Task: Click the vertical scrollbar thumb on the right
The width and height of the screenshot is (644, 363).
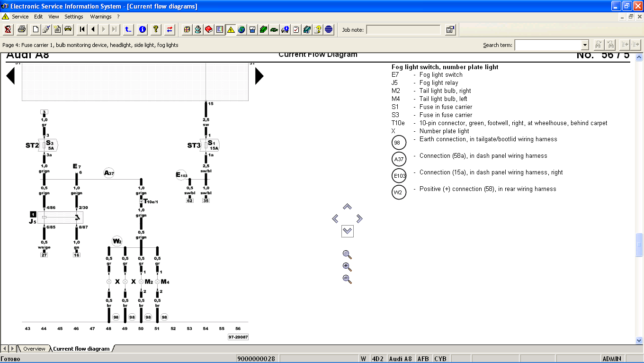Action: click(x=639, y=244)
